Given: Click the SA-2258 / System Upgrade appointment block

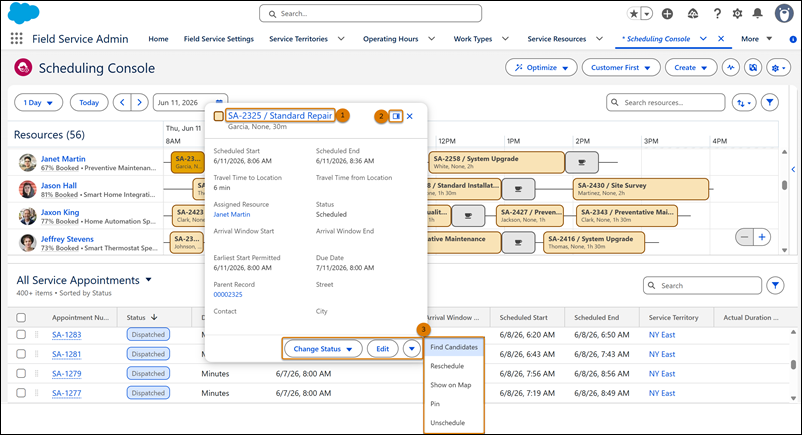Looking at the screenshot, I should [496, 162].
